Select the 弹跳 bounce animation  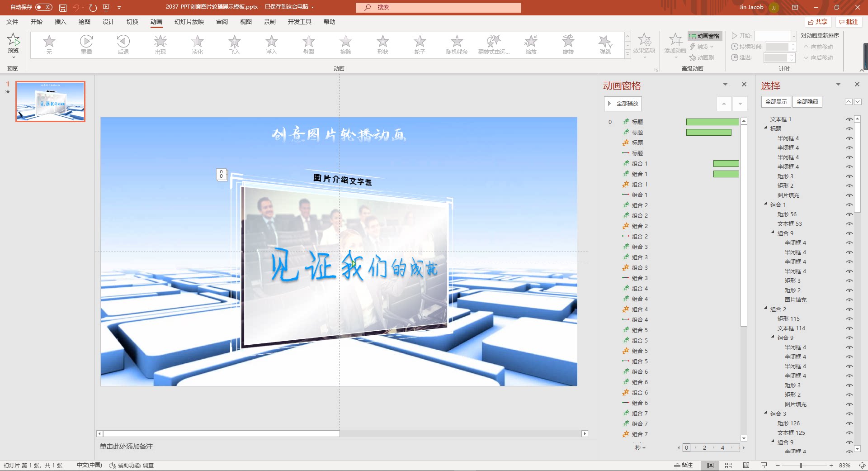coord(605,45)
